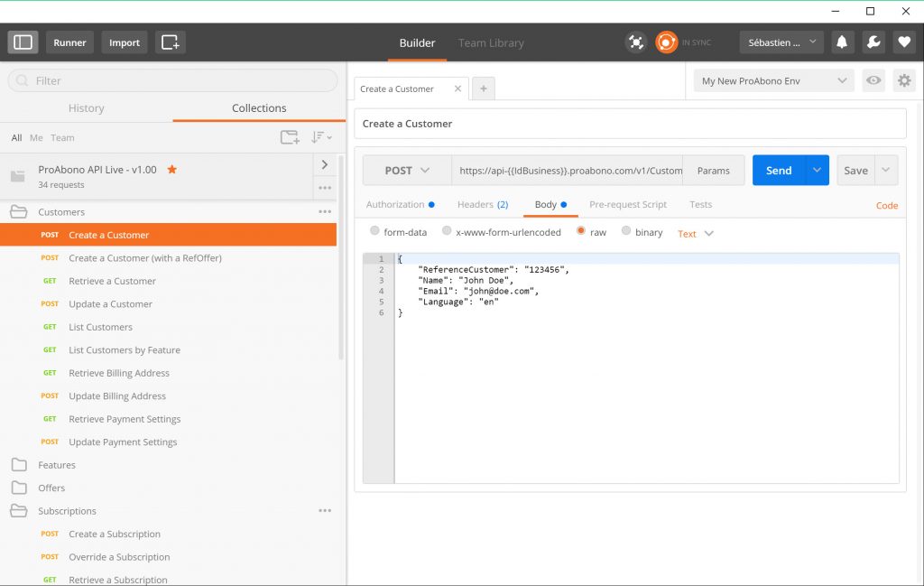Image resolution: width=924 pixels, height=586 pixels.
Task: Open ProAbono collection more options dots
Action: 325,188
